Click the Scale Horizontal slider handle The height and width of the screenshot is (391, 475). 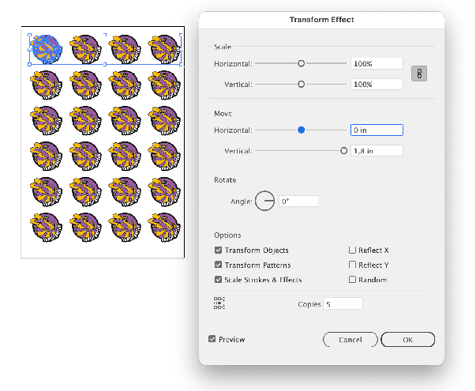(x=301, y=63)
